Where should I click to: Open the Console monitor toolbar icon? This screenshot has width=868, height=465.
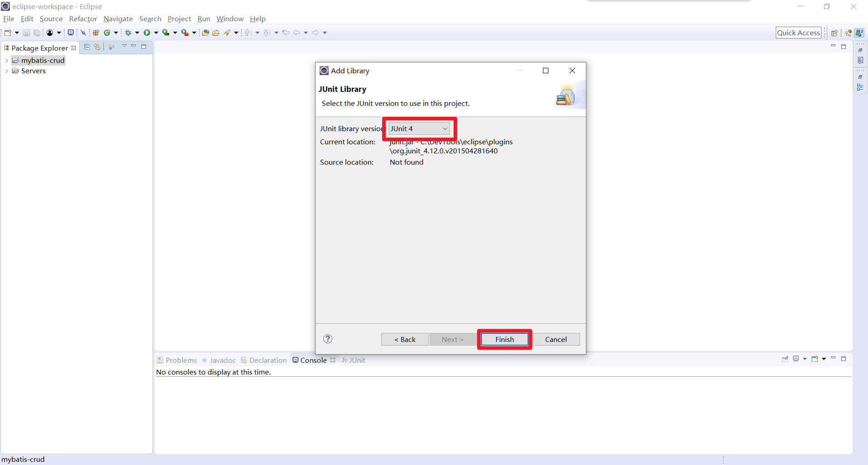coord(71,33)
